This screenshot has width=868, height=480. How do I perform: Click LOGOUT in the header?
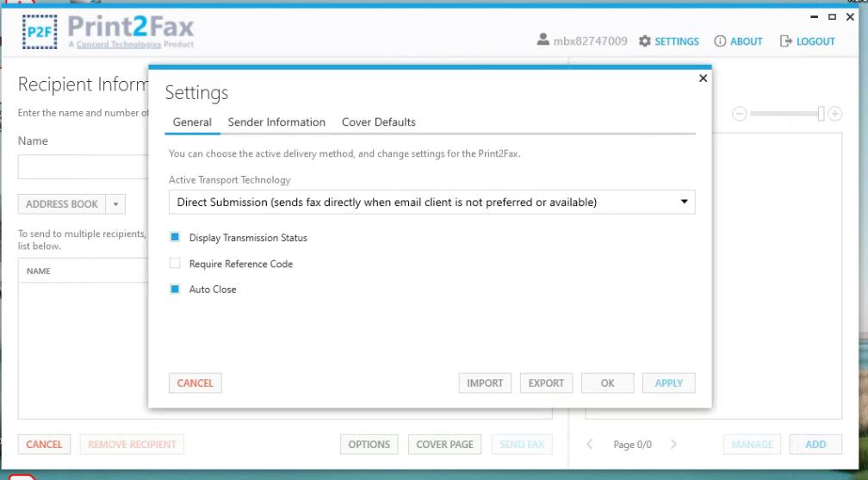[815, 41]
